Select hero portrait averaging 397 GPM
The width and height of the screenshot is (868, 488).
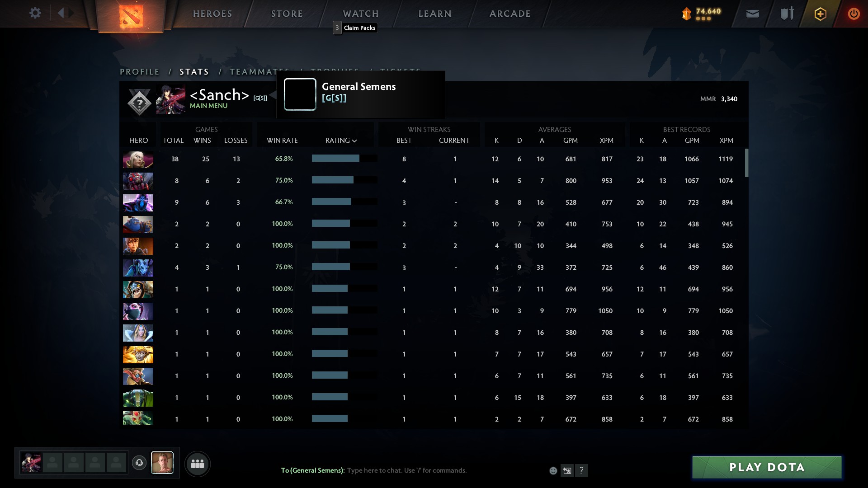pyautogui.click(x=138, y=398)
